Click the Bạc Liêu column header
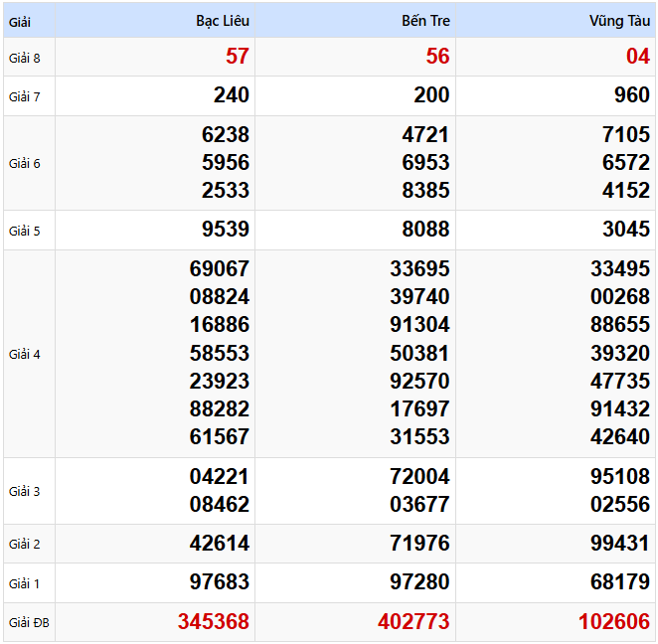658x644 pixels. click(x=223, y=21)
